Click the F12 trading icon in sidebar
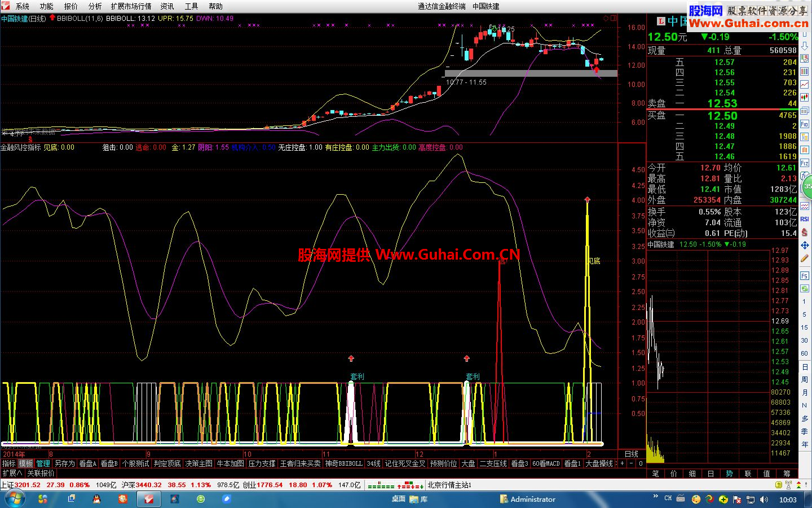This screenshot has width=812, height=508. 805,163
